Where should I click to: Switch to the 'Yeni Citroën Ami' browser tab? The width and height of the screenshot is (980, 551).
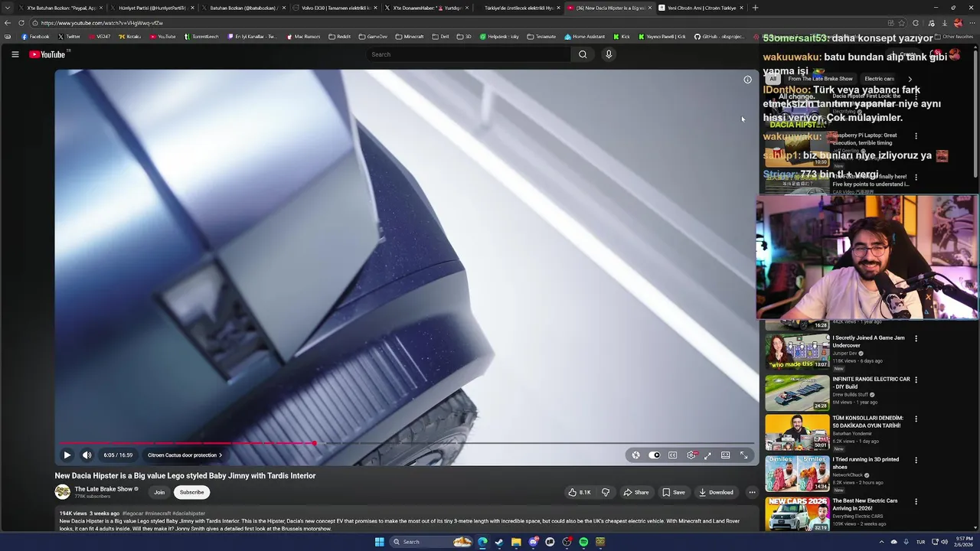click(x=701, y=8)
